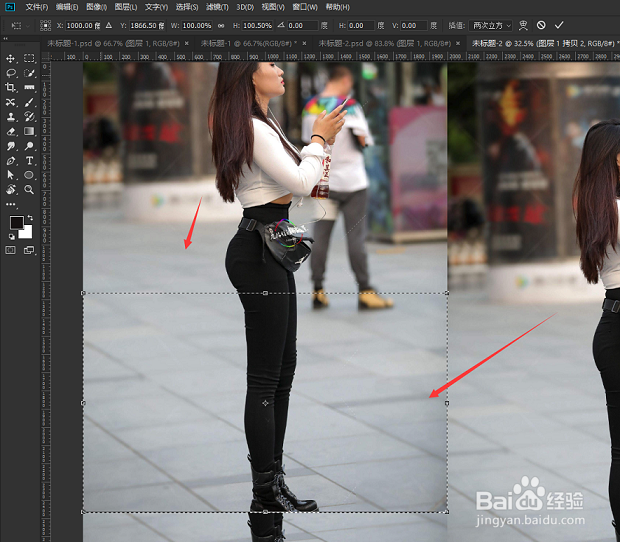
Task: Select the Horizontal Type tool
Action: [x=29, y=161]
